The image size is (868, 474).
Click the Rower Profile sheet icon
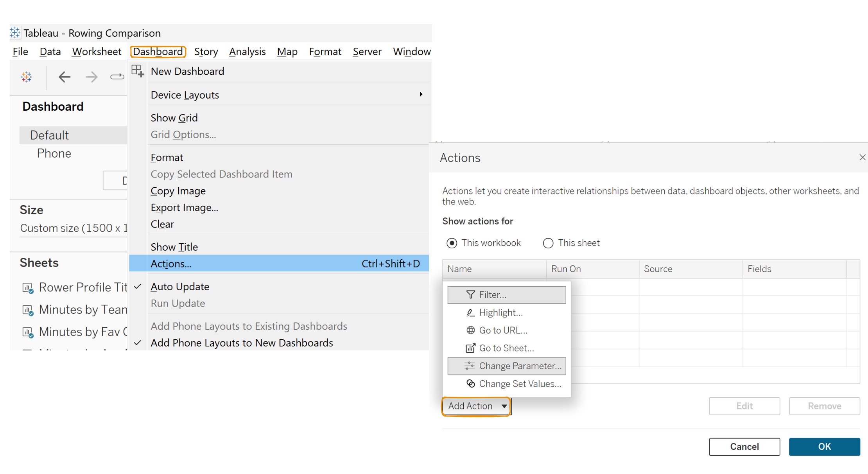pos(28,288)
